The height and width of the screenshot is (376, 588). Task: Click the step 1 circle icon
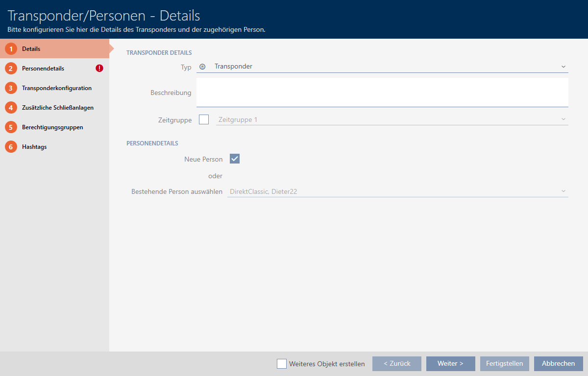coord(11,49)
